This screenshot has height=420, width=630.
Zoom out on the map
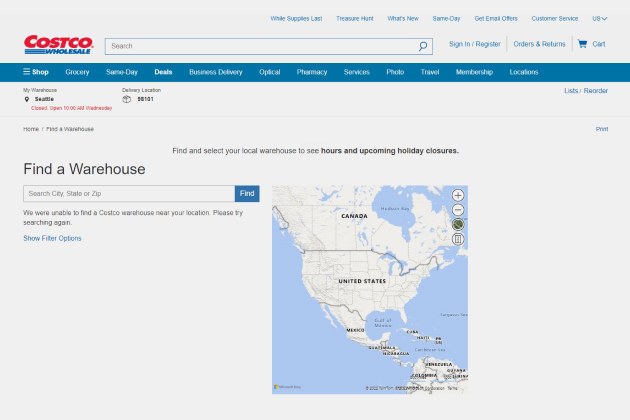[458, 210]
